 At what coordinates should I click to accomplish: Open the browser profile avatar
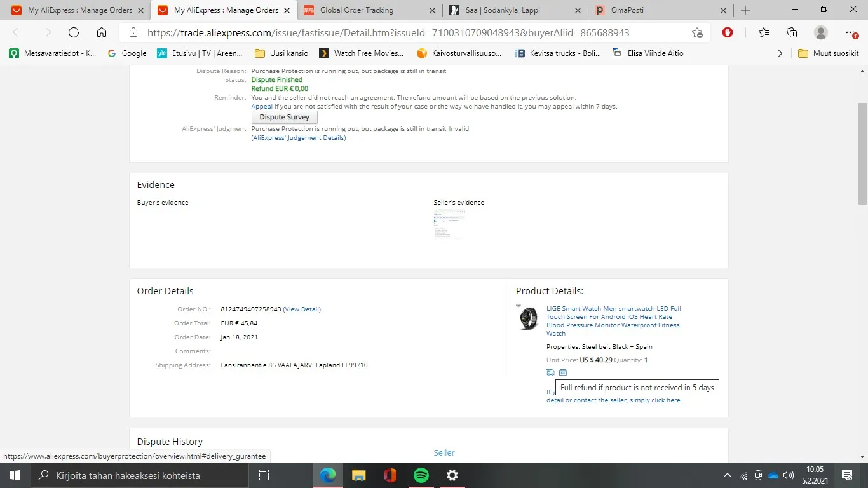coord(821,32)
